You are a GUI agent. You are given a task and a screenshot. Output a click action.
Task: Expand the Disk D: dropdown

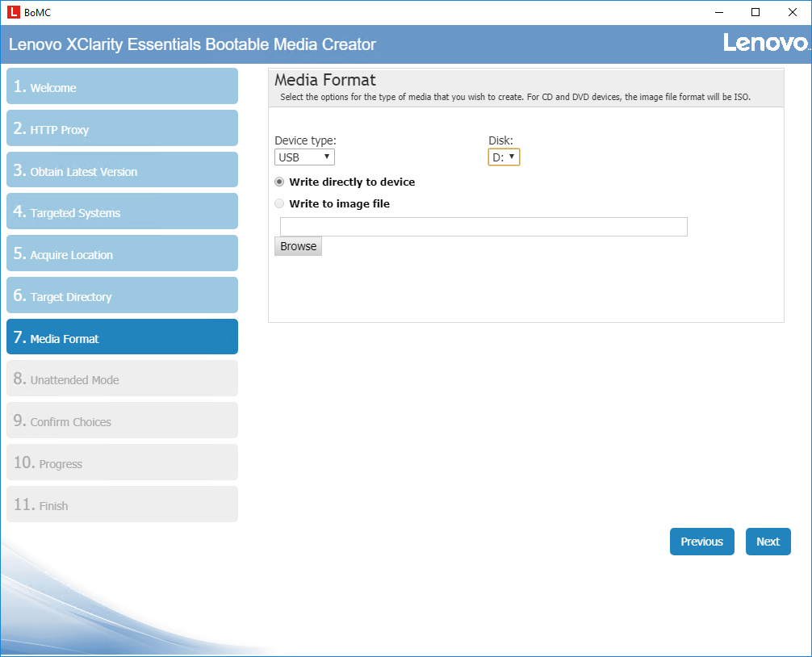(x=504, y=157)
